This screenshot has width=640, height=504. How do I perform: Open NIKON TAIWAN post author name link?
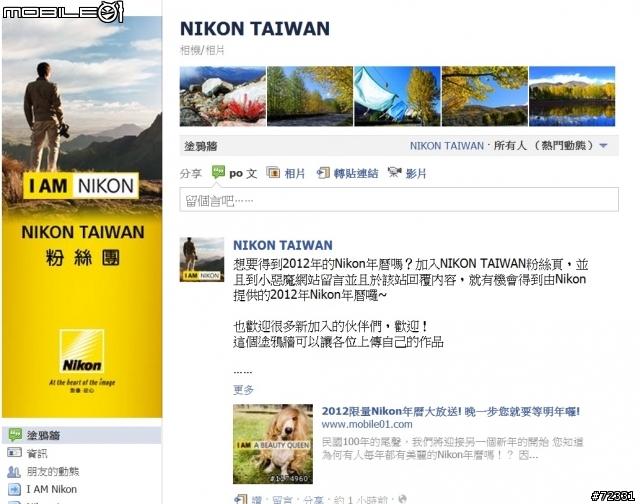[282, 245]
